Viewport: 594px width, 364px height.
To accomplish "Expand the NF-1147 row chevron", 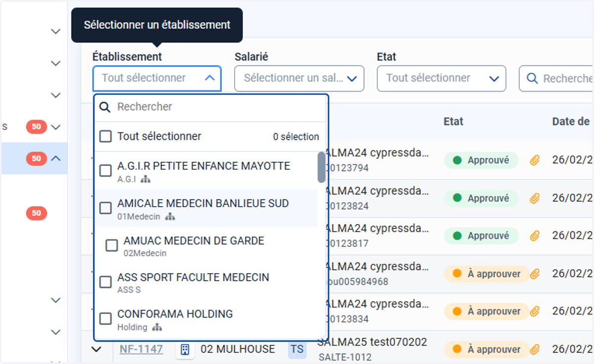I will tap(97, 350).
